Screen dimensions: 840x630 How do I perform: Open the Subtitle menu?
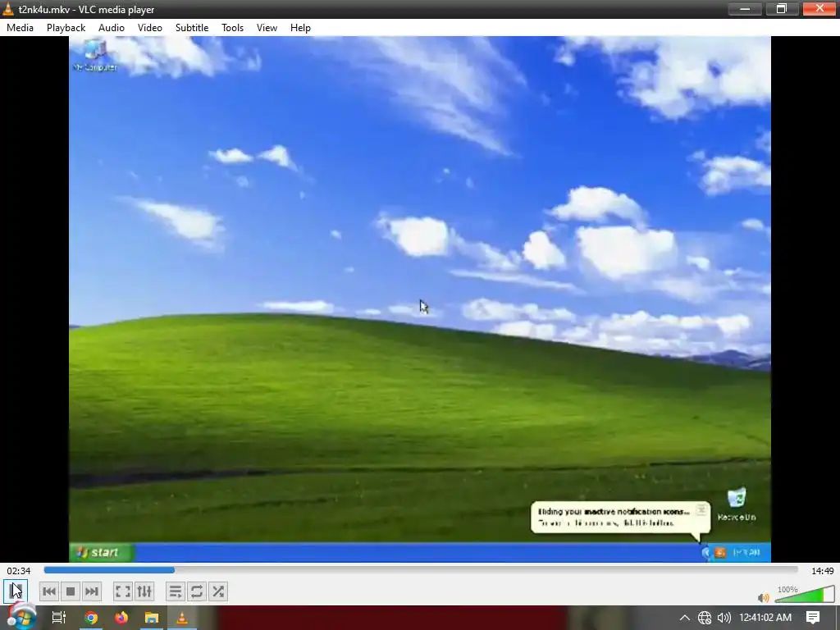point(192,28)
